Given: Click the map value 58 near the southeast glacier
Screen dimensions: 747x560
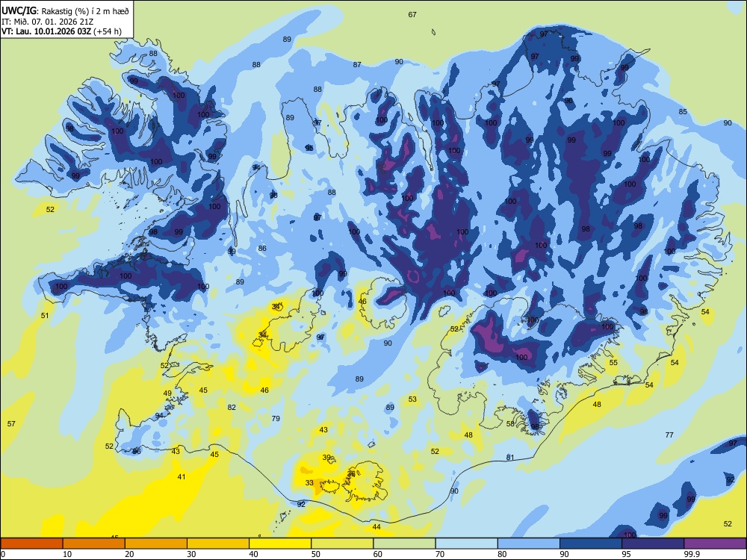Looking at the screenshot, I should click(x=510, y=423).
